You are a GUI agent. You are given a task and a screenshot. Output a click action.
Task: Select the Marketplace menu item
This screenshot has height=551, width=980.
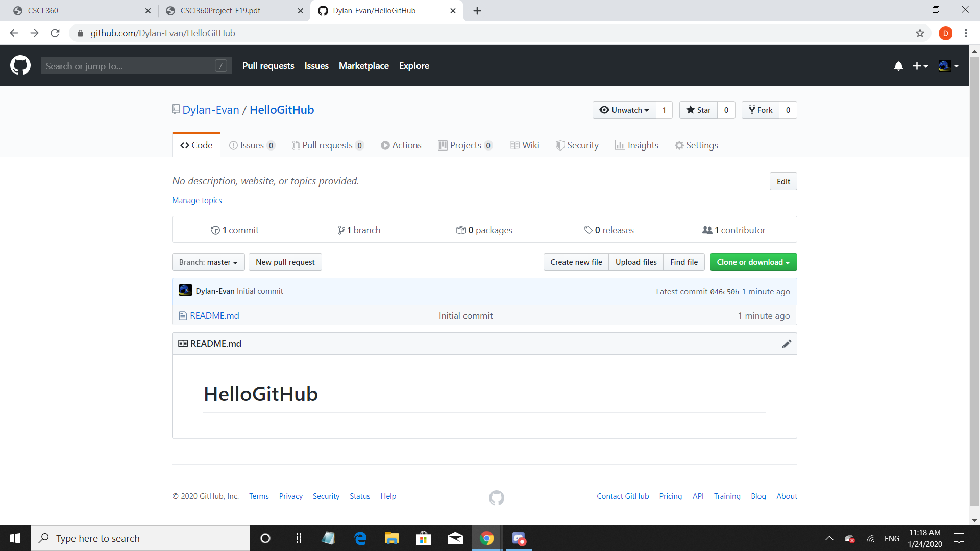point(363,66)
